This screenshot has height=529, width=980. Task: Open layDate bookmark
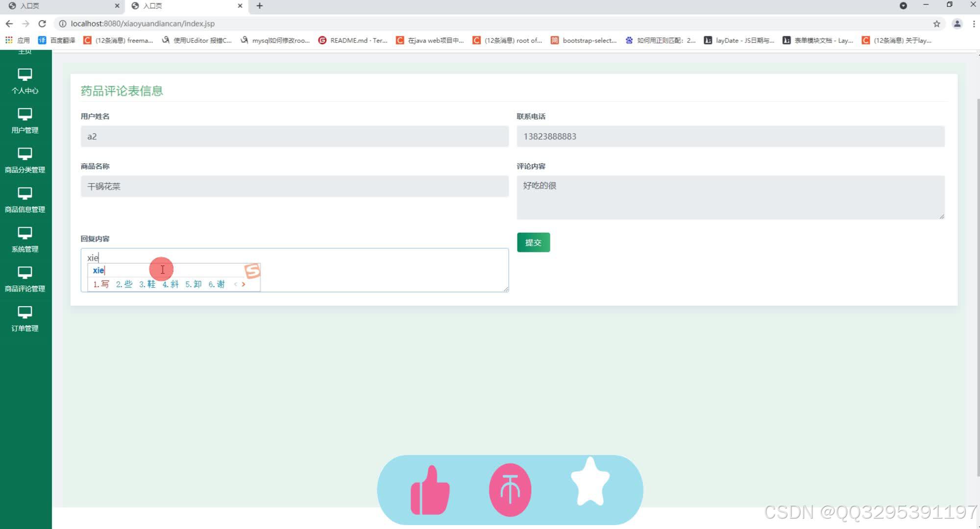[739, 40]
